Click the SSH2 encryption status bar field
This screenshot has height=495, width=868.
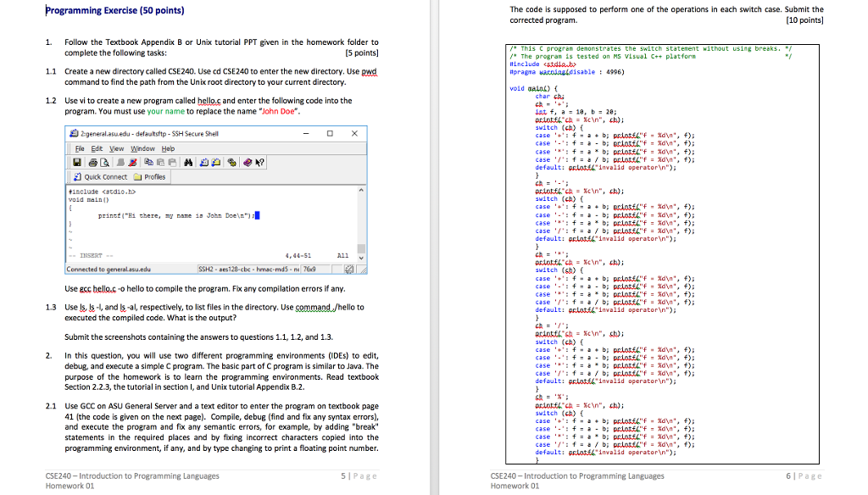click(247, 268)
